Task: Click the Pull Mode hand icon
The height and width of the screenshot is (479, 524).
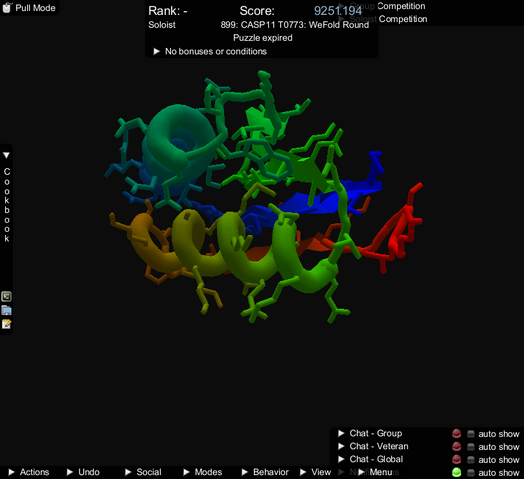Action: point(7,7)
